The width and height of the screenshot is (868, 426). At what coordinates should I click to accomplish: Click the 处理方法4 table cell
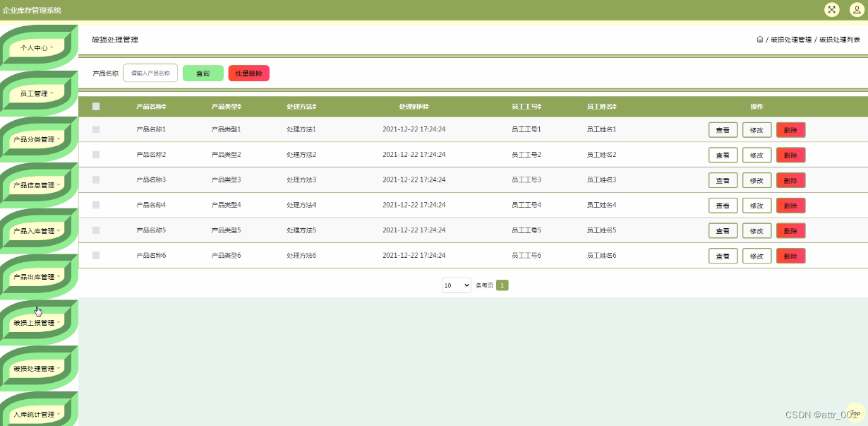301,205
